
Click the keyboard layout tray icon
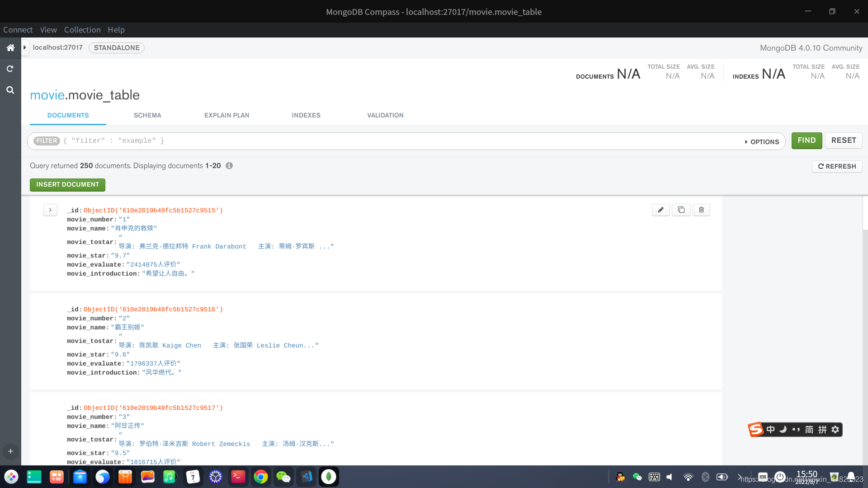tap(654, 477)
